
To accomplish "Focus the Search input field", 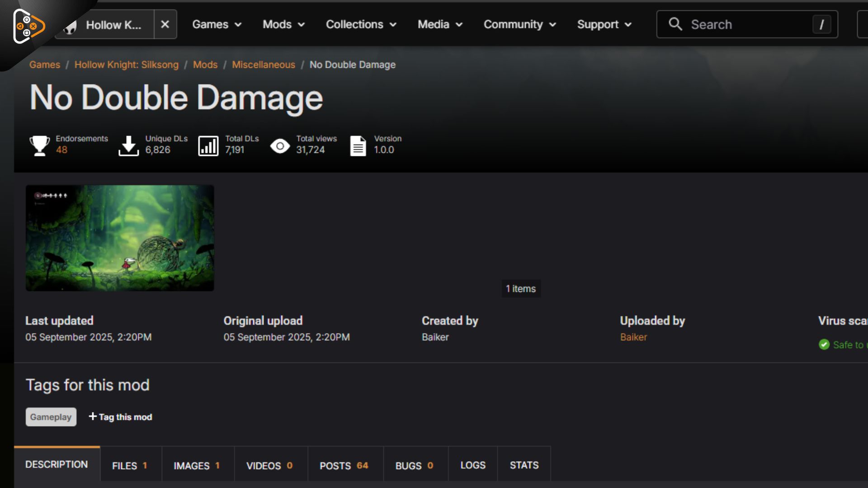I will 747,24.
